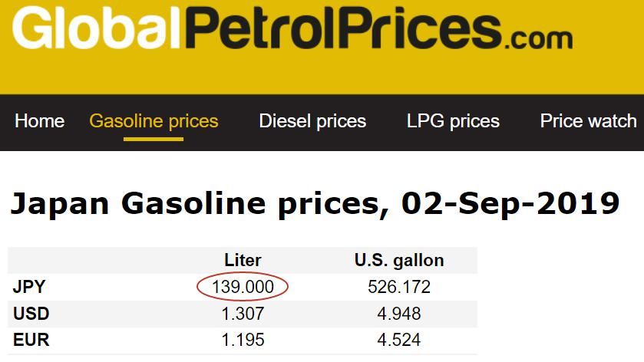The width and height of the screenshot is (644, 362).
Task: Open the Price watch menu item
Action: click(x=588, y=121)
